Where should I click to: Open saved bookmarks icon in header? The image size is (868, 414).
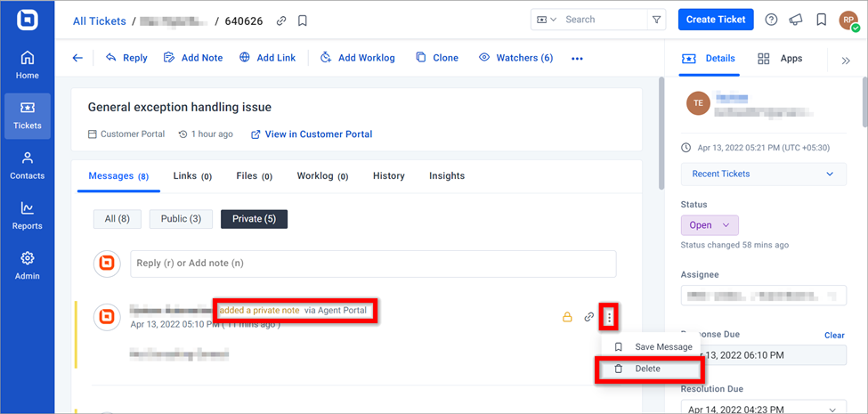[x=822, y=20]
